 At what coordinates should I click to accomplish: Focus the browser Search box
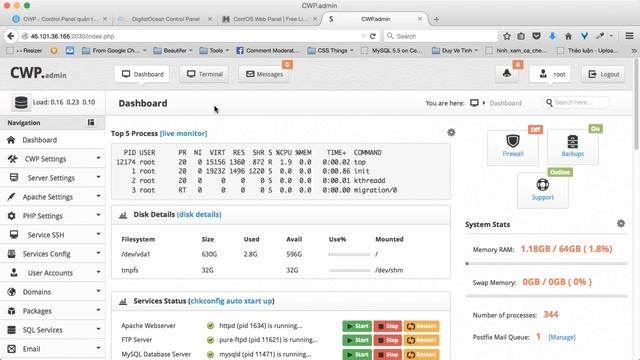tap(440, 36)
